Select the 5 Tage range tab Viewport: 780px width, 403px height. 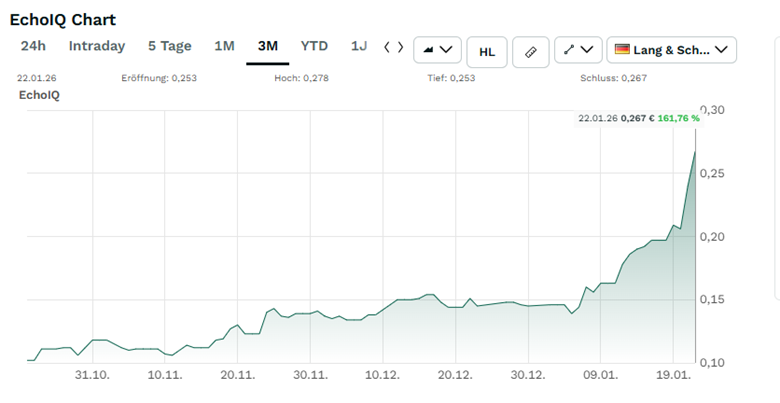coord(169,46)
